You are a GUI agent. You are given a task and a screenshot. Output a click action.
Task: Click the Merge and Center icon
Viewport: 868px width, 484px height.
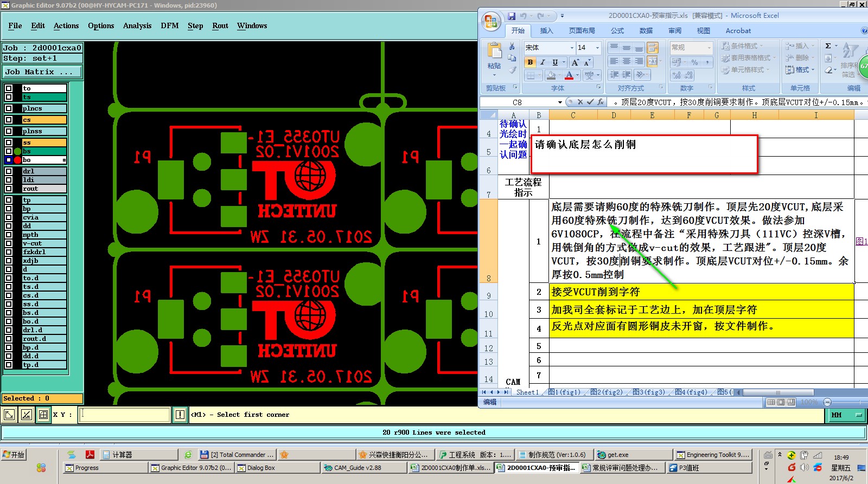click(653, 61)
